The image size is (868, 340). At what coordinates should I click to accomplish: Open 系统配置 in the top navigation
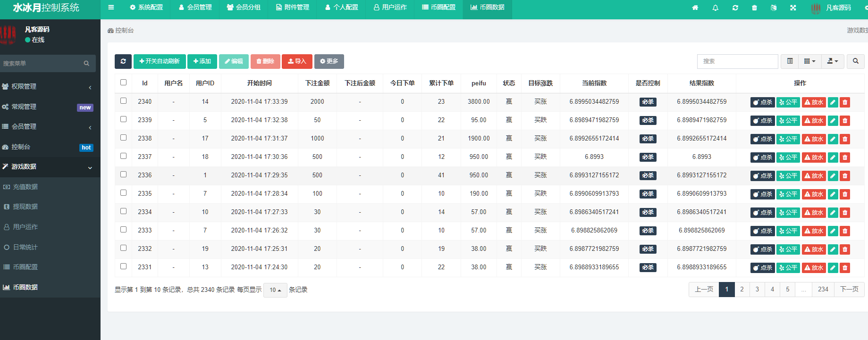tap(146, 8)
